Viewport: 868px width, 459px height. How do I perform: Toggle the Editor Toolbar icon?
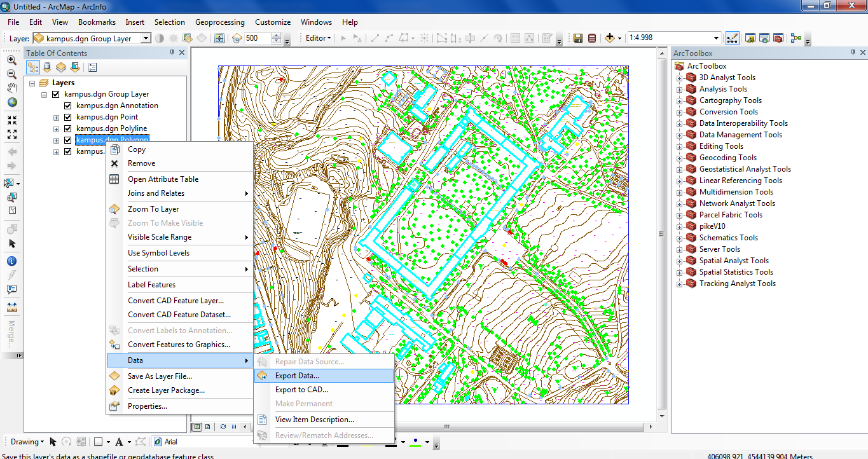click(733, 38)
